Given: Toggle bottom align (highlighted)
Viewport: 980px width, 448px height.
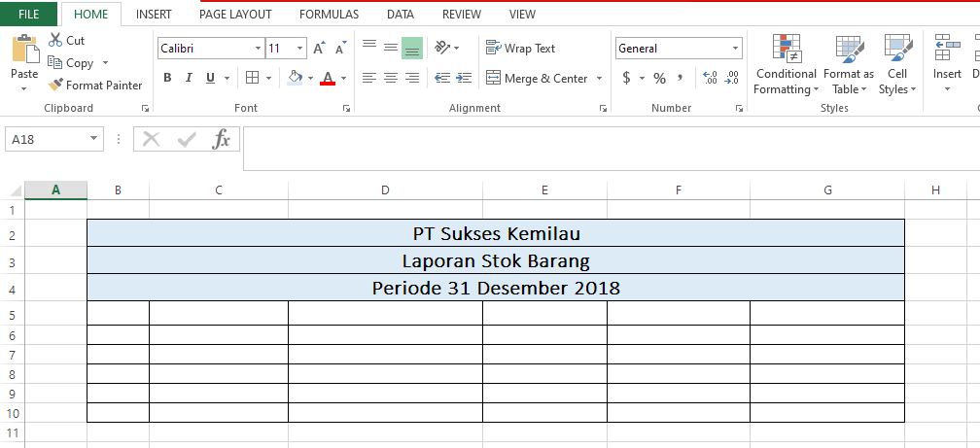Looking at the screenshot, I should (x=412, y=49).
